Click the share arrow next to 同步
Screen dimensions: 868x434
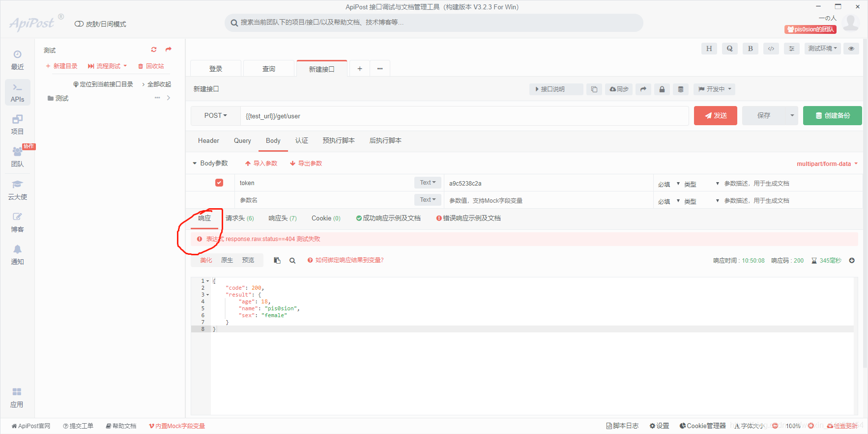coord(643,89)
